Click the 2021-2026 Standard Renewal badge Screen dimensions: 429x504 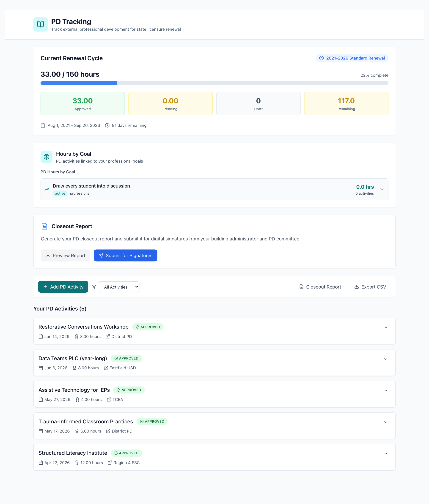(352, 58)
